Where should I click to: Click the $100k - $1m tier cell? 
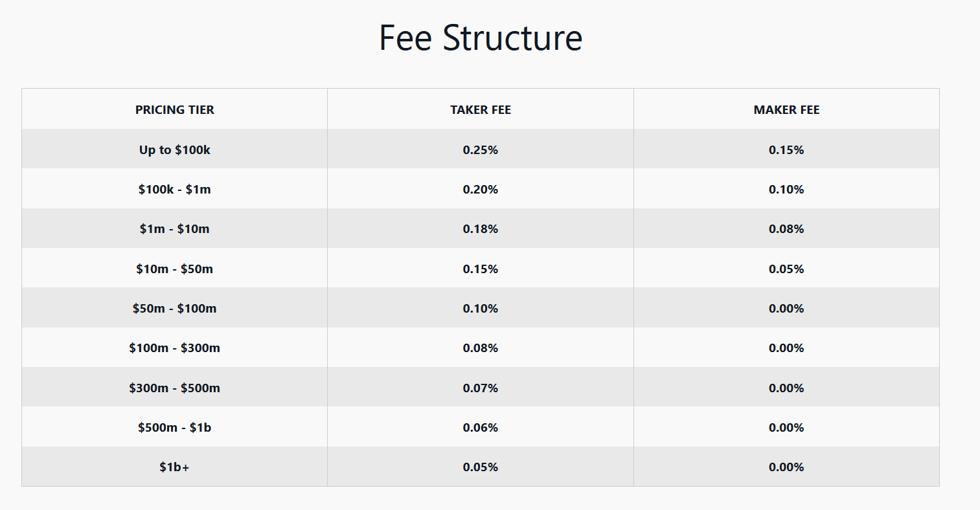click(x=175, y=189)
